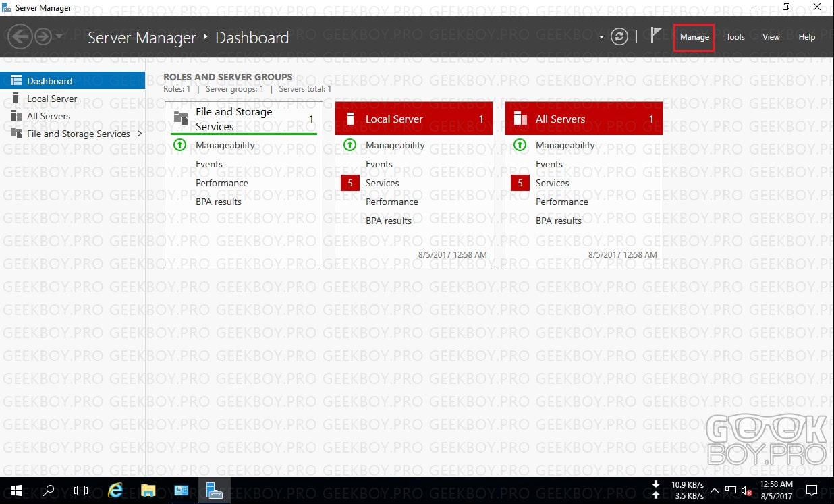Open Performance in the Local Server tile
The height and width of the screenshot is (504, 834).
(392, 202)
